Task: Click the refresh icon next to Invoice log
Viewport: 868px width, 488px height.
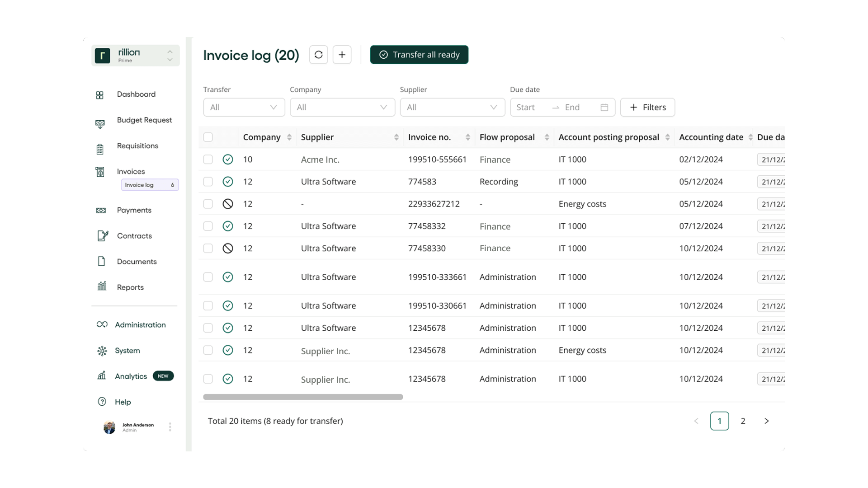Action: 319,55
